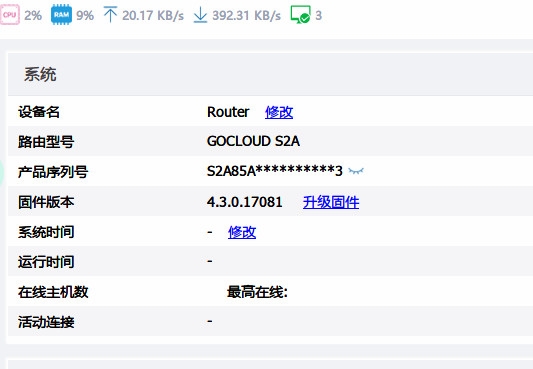Click the 20.17 KB/s upload rate text
Screen dimensions: 533x369
(153, 16)
